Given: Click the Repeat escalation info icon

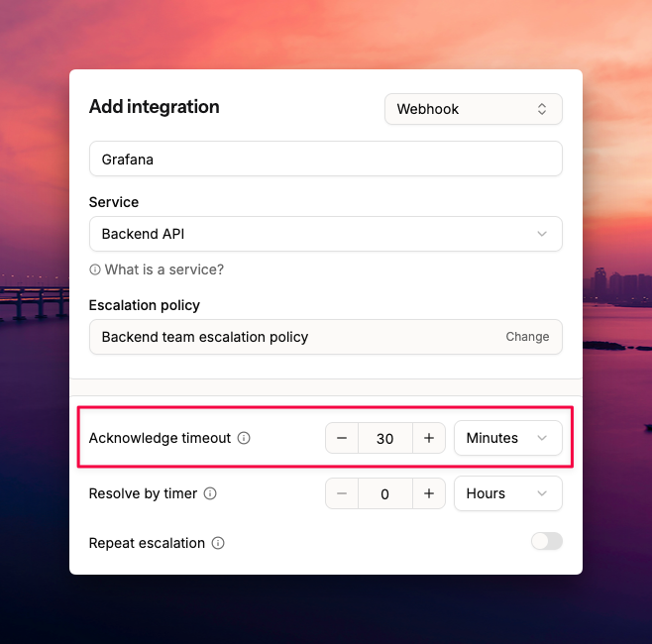Looking at the screenshot, I should 218,543.
